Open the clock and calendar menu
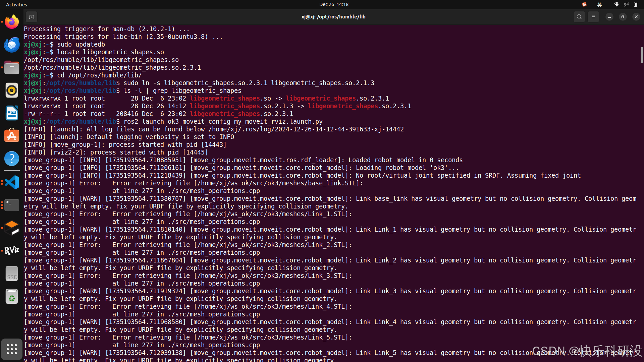This screenshot has width=644, height=362. click(333, 4)
